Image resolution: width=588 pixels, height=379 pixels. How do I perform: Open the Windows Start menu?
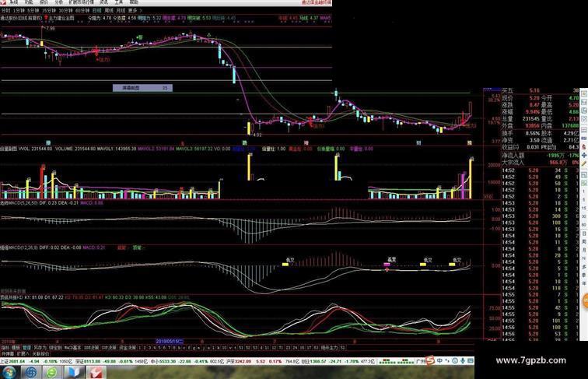pos(9,372)
